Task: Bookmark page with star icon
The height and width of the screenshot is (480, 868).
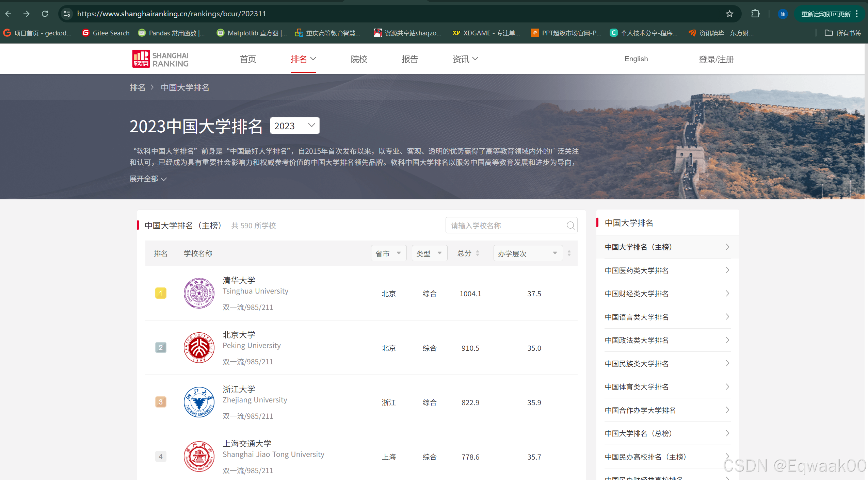Action: 729,14
